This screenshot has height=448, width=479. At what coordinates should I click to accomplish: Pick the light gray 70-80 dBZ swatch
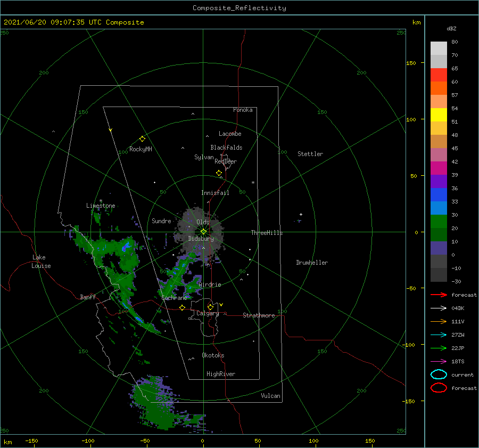(x=439, y=48)
